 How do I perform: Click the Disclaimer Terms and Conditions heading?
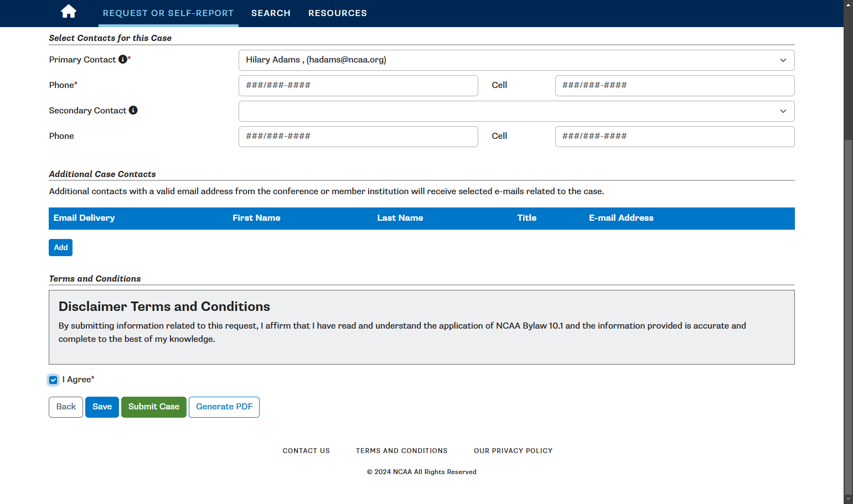tap(164, 306)
